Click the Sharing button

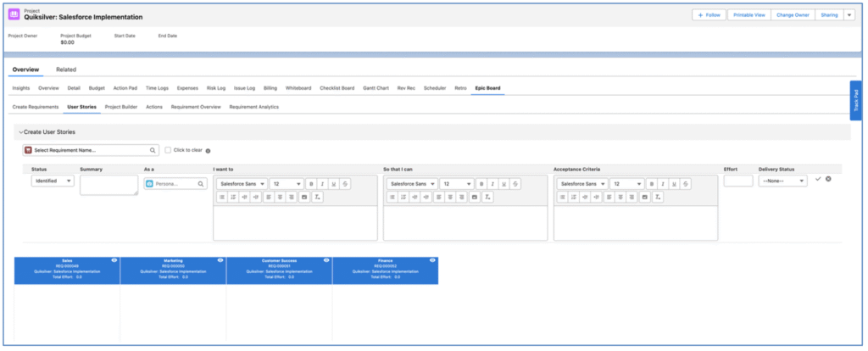click(829, 15)
